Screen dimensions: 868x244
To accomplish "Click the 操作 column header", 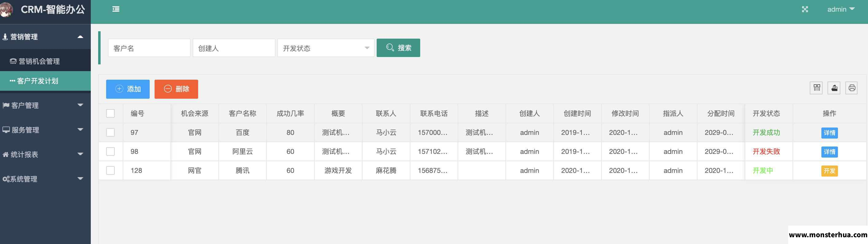I will tap(829, 113).
